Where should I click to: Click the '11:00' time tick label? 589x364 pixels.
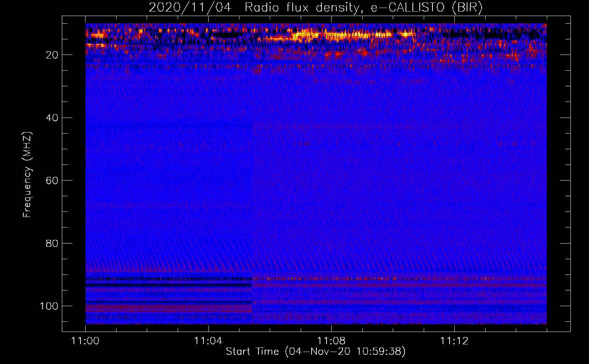pyautogui.click(x=86, y=341)
